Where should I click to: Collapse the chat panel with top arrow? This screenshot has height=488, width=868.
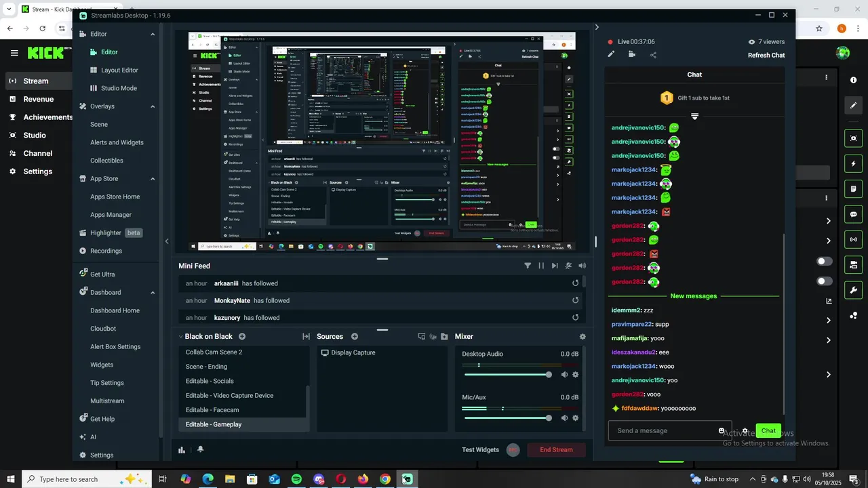click(x=597, y=27)
